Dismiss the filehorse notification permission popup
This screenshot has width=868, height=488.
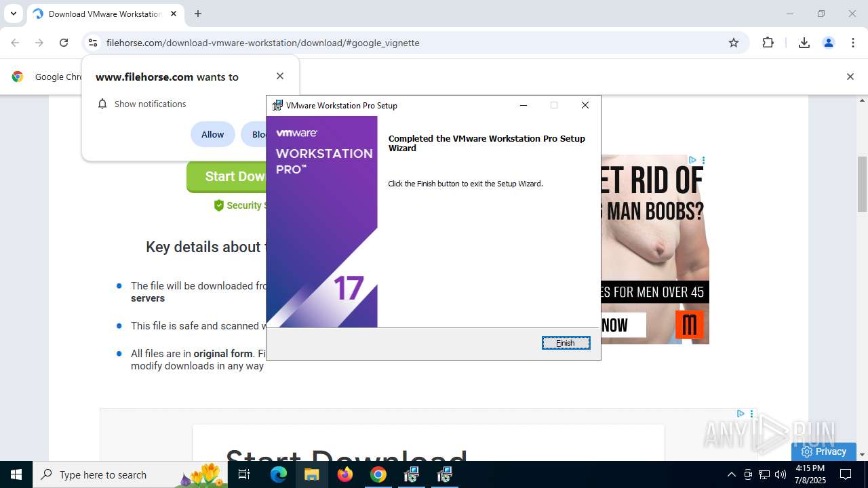pos(280,76)
